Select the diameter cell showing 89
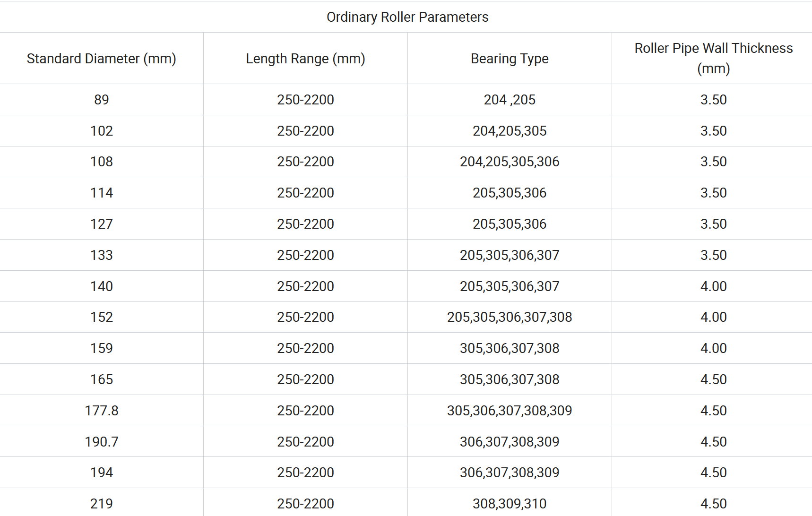 pos(102,100)
